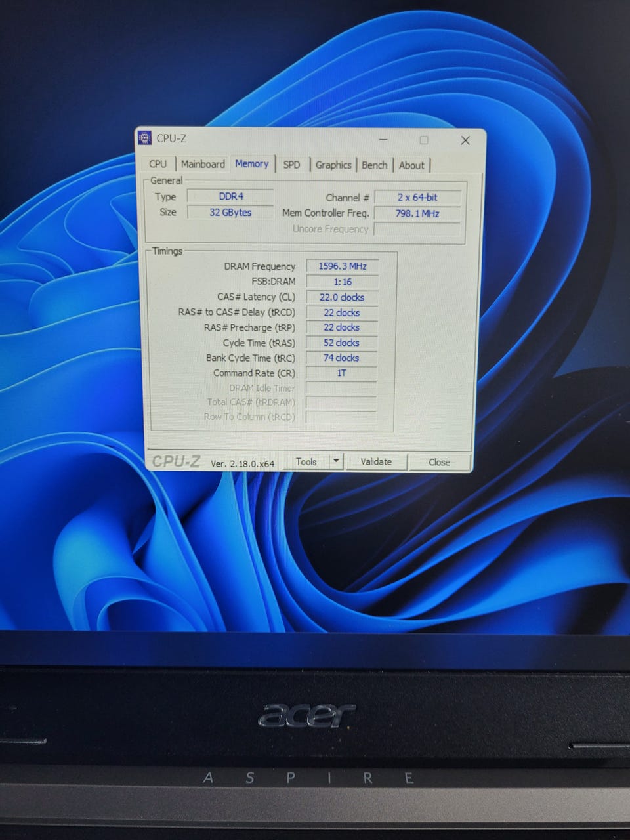Image resolution: width=630 pixels, height=840 pixels.
Task: Select the Memory tab
Action: coord(252,163)
